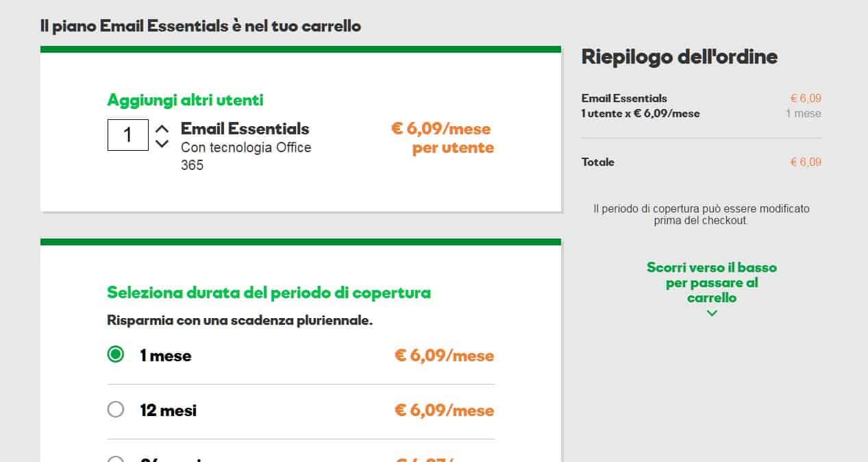Click the 'Totale' label in the summary
868x462 pixels.
tap(597, 162)
